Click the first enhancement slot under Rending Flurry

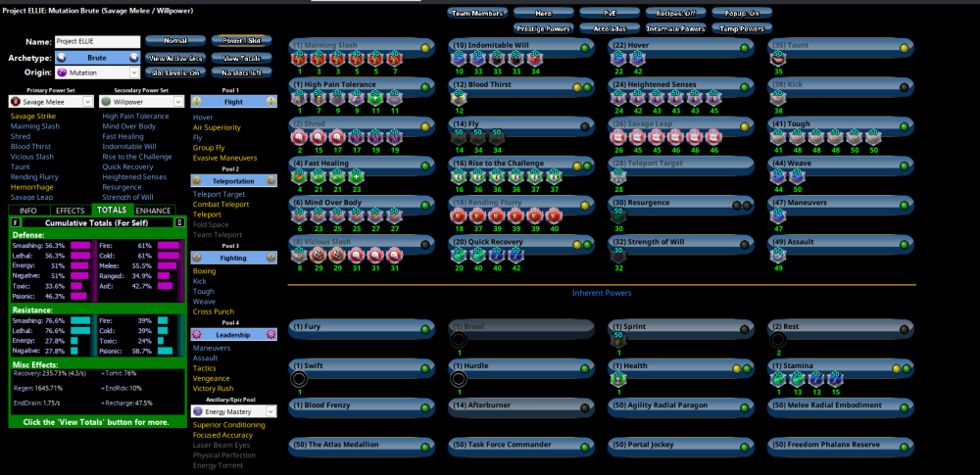pos(458,218)
